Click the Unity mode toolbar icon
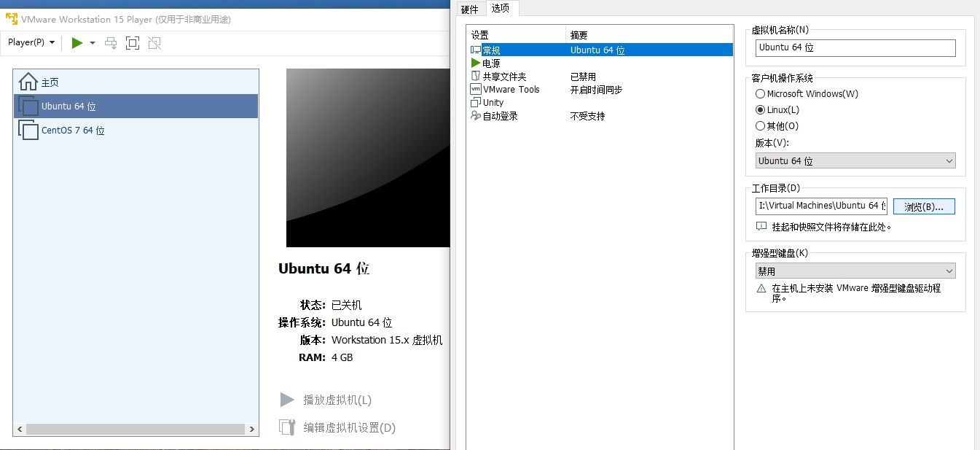Image resolution: width=980 pixels, height=450 pixels. (x=154, y=43)
